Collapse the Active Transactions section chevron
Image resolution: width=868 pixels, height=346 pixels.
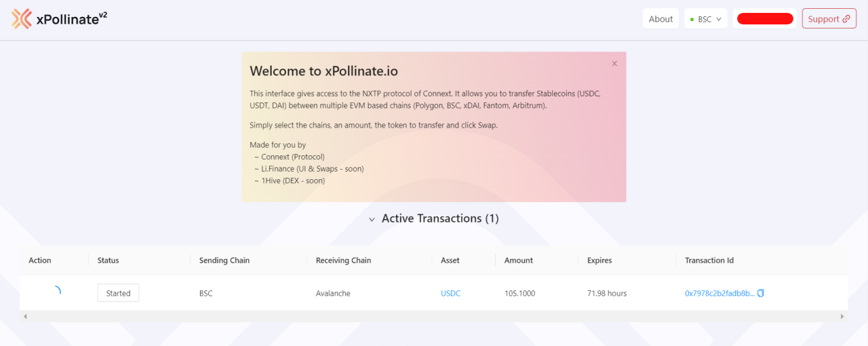pos(372,219)
